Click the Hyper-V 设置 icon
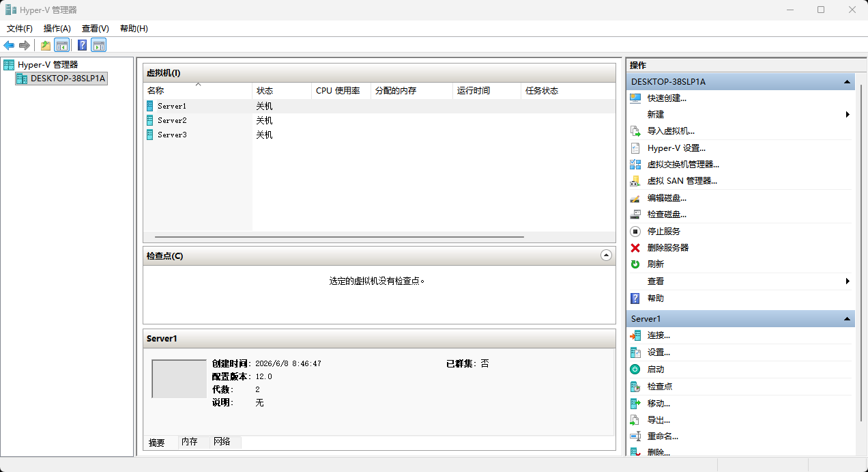 coord(635,148)
